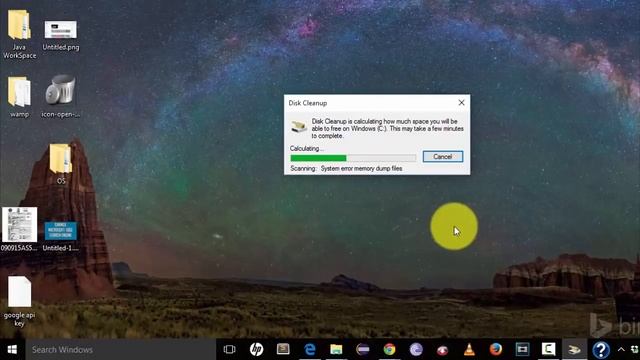Show hidden system tray icons
Screen dimensions: 640x360
coord(621,349)
